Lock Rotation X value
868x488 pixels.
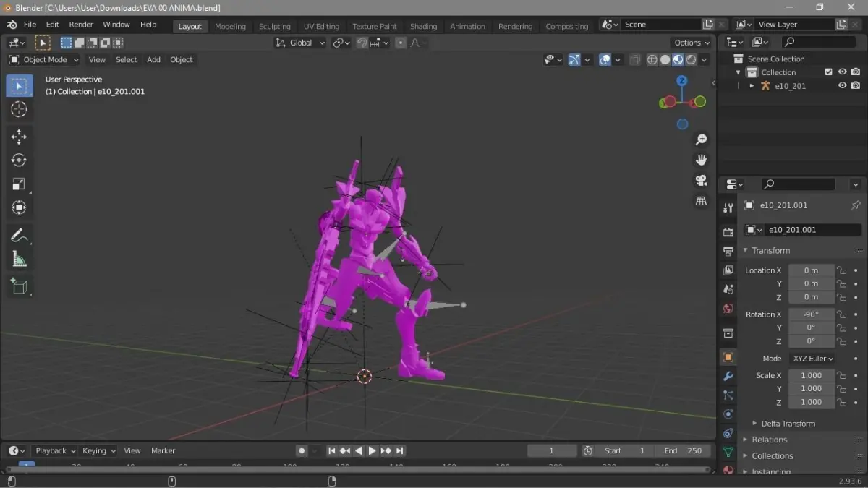pos(842,314)
